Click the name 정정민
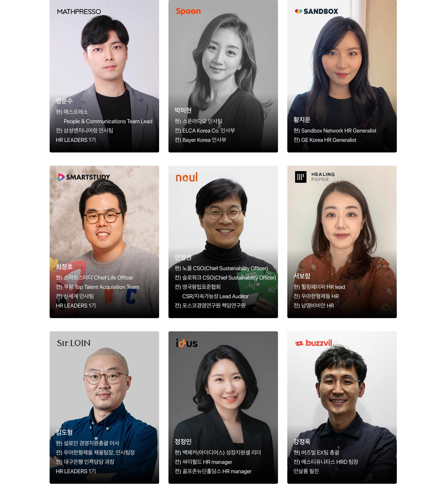The image size is (448, 497). 183,442
